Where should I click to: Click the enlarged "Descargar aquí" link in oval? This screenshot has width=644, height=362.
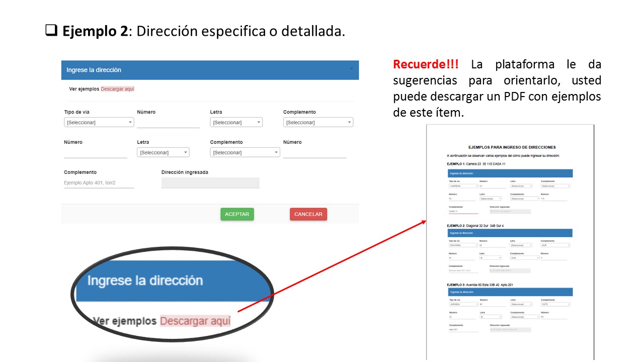195,321
